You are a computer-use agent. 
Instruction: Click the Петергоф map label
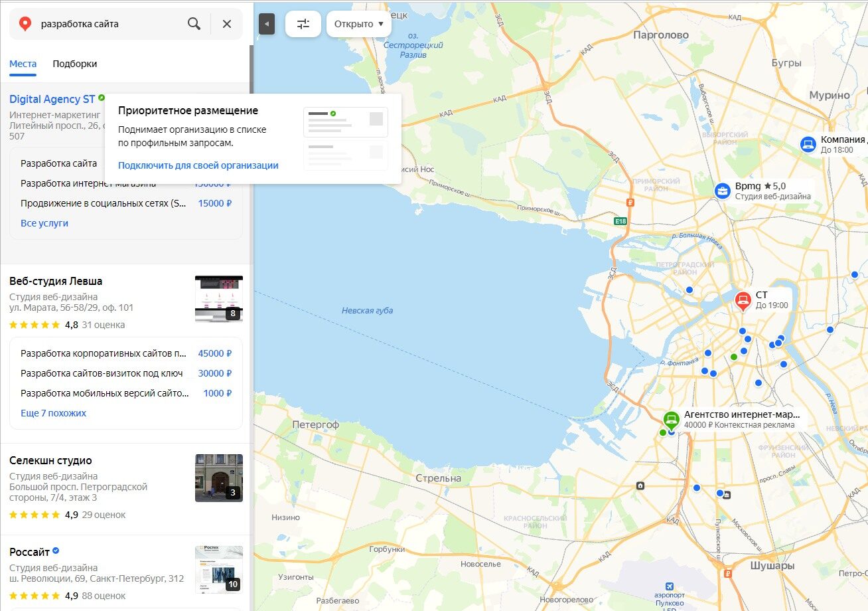click(x=315, y=424)
